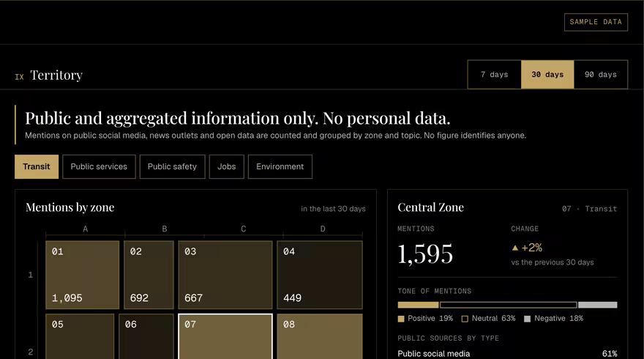Click the "Mentions by zone" heading

pos(70,207)
